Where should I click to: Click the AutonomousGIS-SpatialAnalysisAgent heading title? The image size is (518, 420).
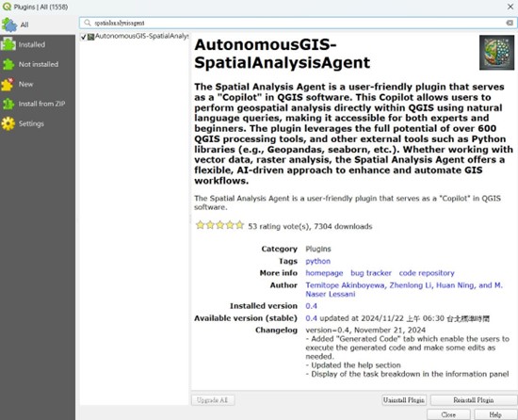tap(283, 54)
